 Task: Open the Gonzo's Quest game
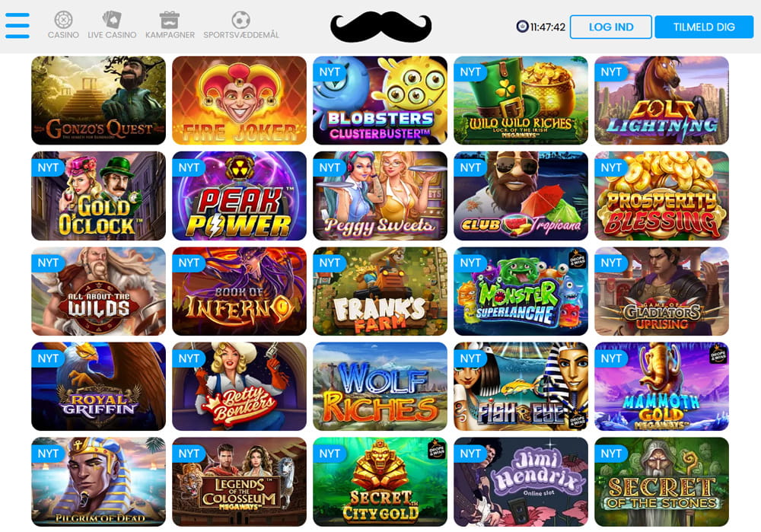(98, 100)
